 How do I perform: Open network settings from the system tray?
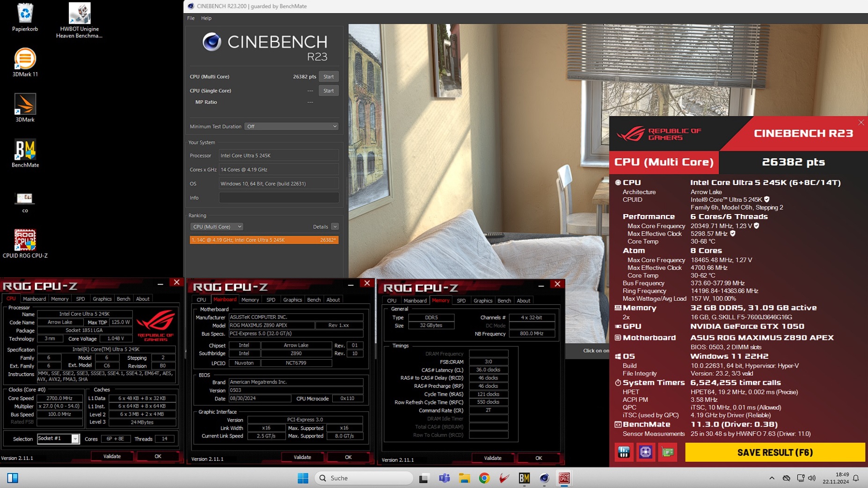pos(801,478)
